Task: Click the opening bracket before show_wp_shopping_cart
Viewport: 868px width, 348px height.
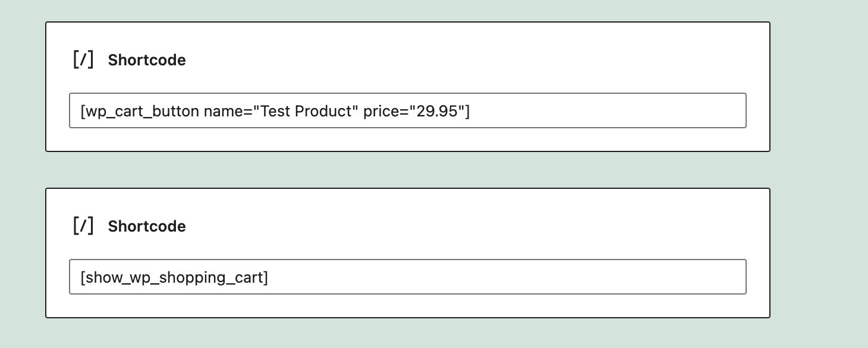Action: coord(83,277)
